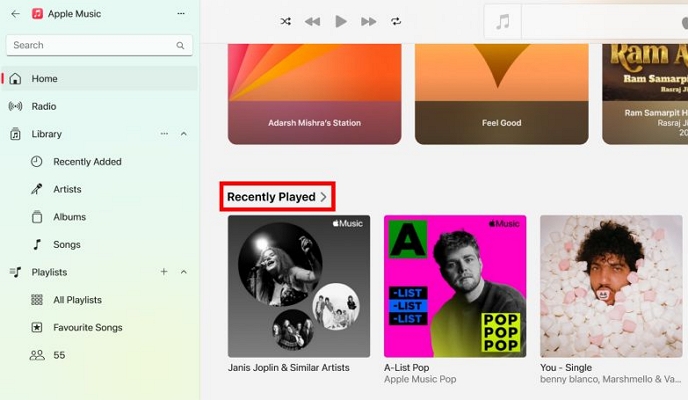Click the Library house-note icon

click(15, 134)
